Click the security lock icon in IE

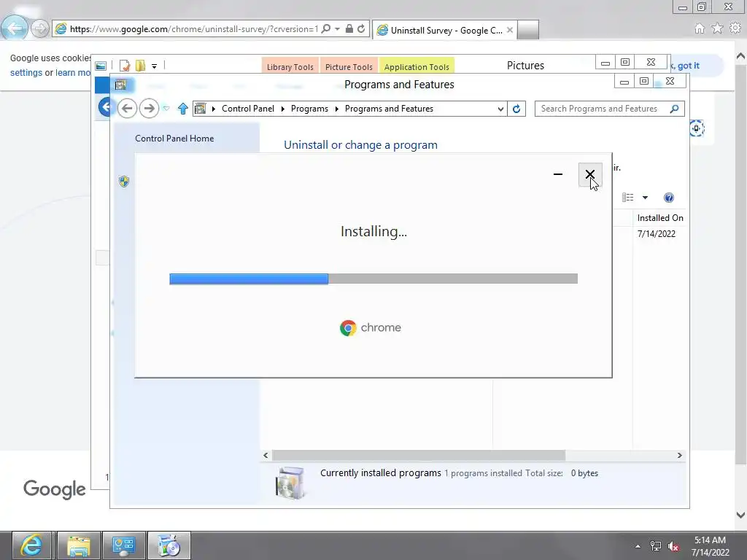click(349, 28)
